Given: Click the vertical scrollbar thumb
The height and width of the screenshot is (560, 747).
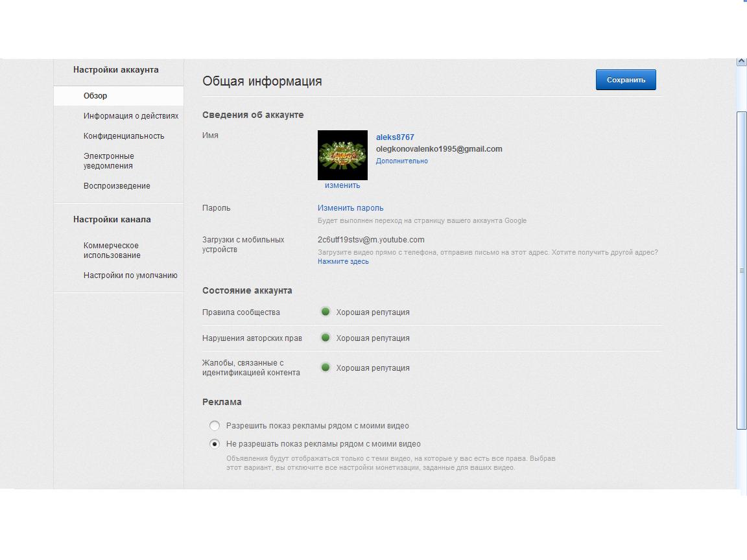Looking at the screenshot, I should (x=742, y=270).
